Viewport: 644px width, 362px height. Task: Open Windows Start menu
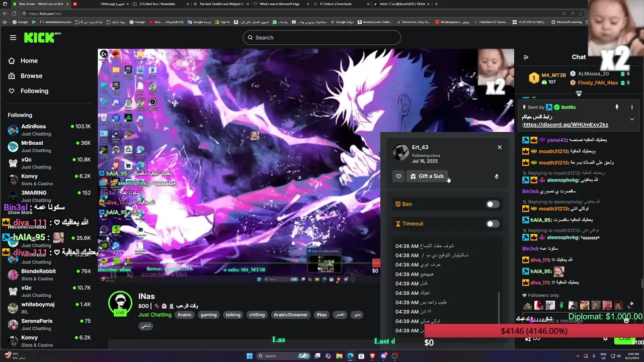(x=250, y=356)
